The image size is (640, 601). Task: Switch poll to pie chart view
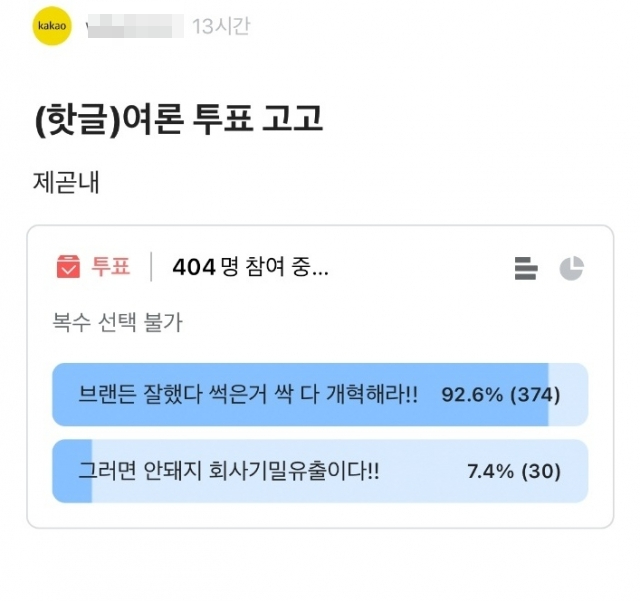click(571, 268)
